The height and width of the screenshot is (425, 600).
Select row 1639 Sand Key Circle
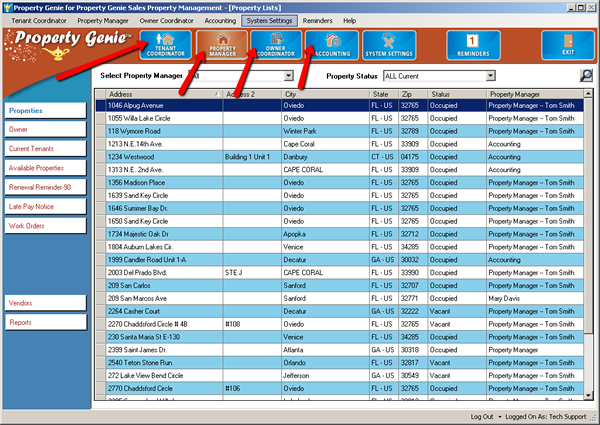click(x=339, y=195)
